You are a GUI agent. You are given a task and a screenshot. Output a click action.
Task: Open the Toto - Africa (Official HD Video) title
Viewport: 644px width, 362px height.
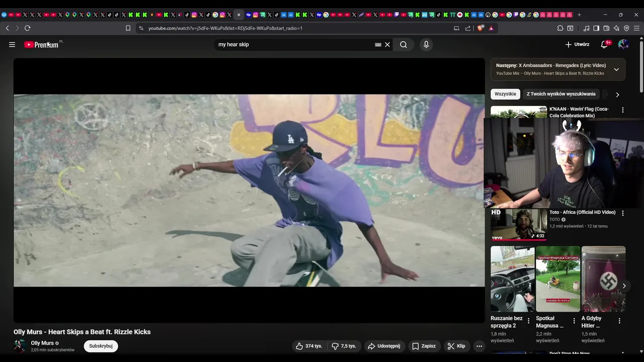coord(583,212)
